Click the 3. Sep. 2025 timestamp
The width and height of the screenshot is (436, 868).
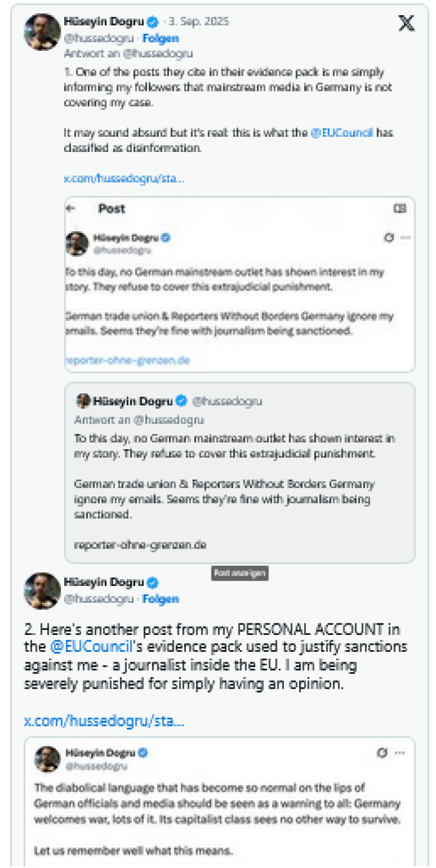(x=198, y=20)
